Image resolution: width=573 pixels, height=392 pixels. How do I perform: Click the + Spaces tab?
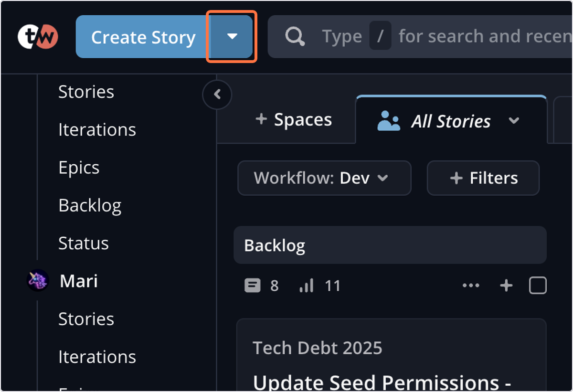click(294, 120)
